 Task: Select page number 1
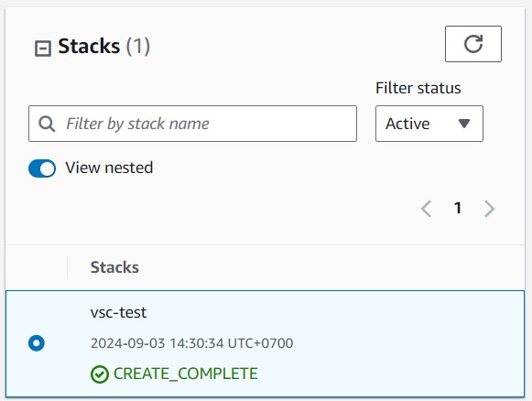point(458,208)
